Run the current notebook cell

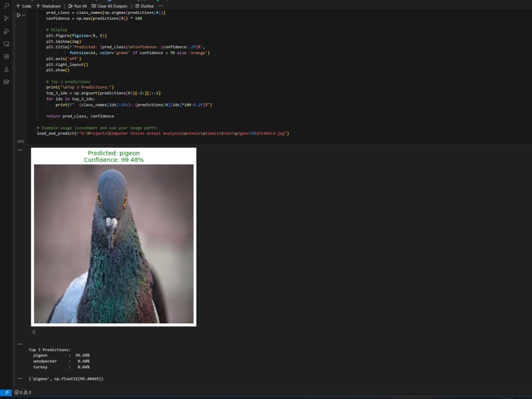[x=19, y=15]
